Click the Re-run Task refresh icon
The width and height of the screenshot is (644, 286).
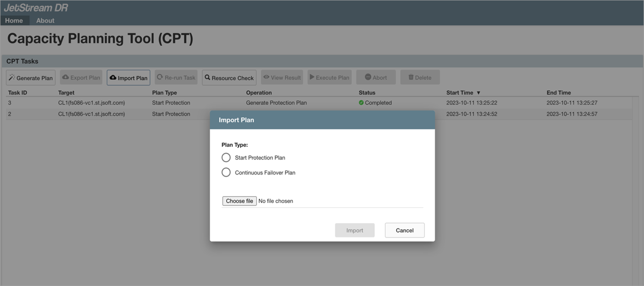160,77
